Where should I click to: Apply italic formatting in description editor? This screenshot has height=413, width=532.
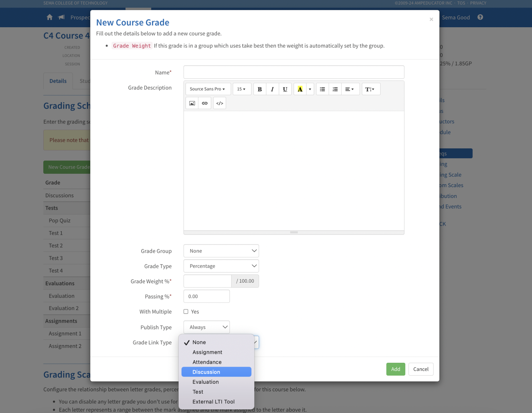pyautogui.click(x=272, y=89)
